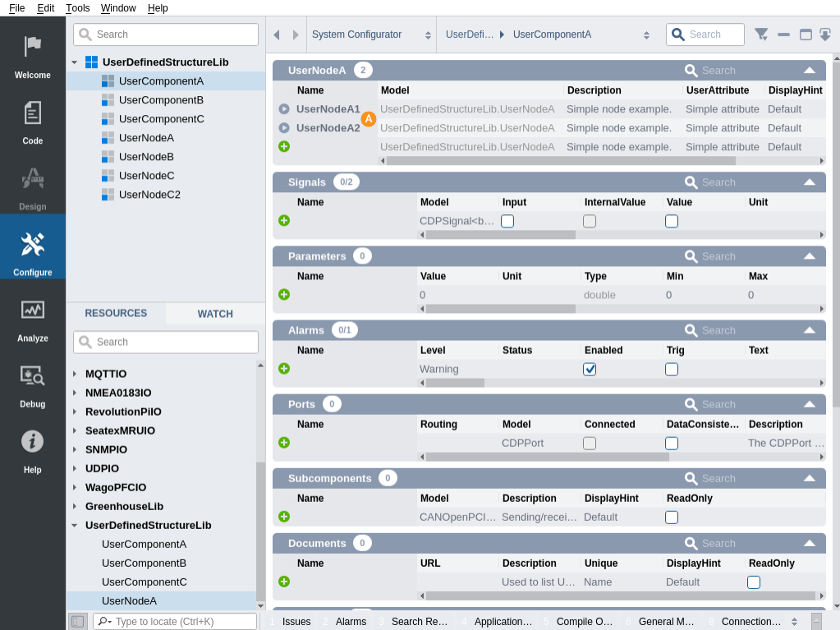Switch to the WATCH tab
The image size is (840, 630).
215,314
